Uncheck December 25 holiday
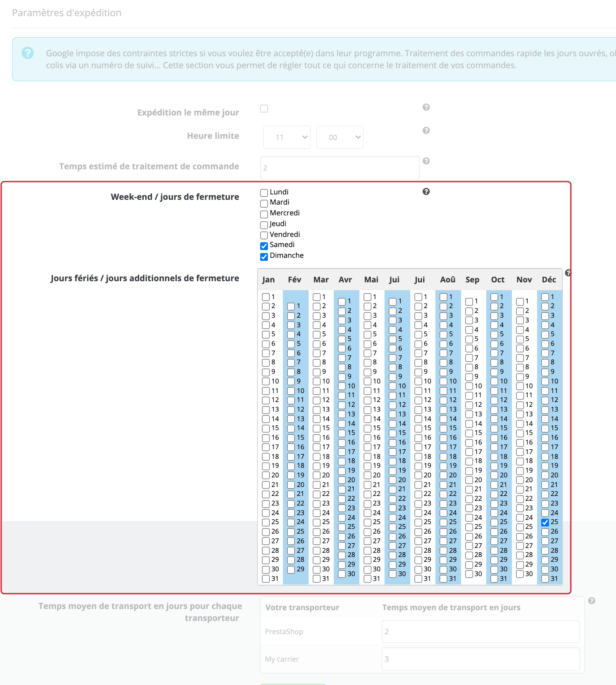Viewport: 616px width, 685px height. (x=545, y=523)
